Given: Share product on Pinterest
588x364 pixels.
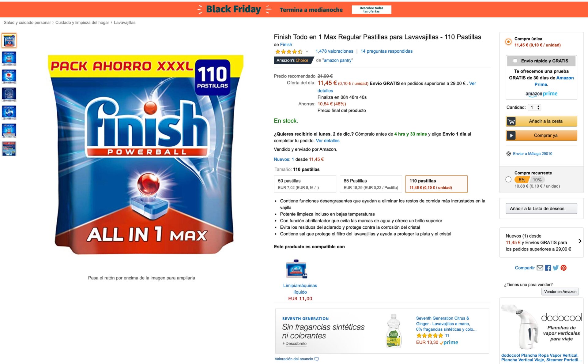Looking at the screenshot, I should pyautogui.click(x=563, y=268).
